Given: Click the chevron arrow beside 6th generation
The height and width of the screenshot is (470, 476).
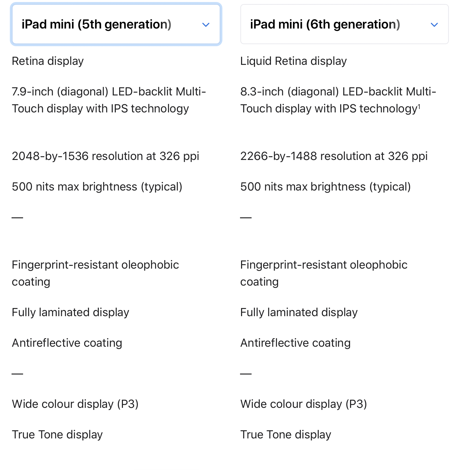Looking at the screenshot, I should [x=434, y=25].
